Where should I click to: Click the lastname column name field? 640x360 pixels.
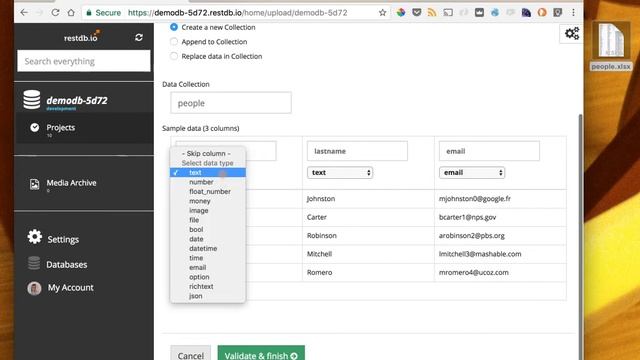(357, 151)
